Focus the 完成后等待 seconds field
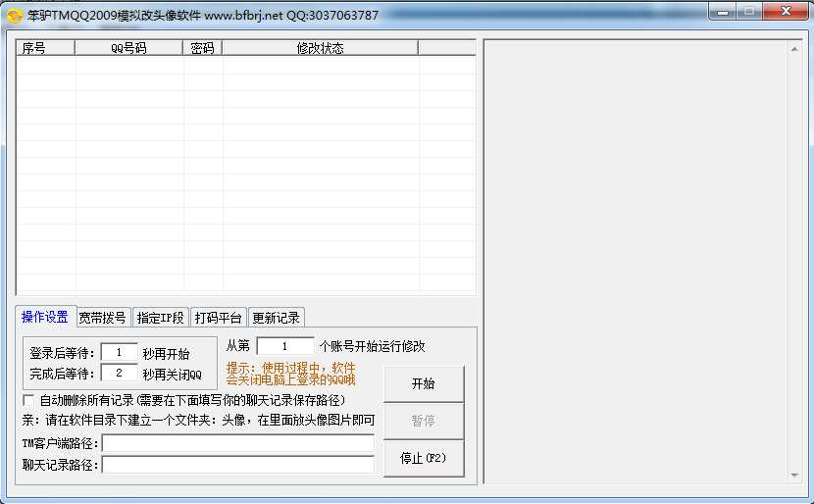Viewport: 814px width, 504px height. point(119,373)
